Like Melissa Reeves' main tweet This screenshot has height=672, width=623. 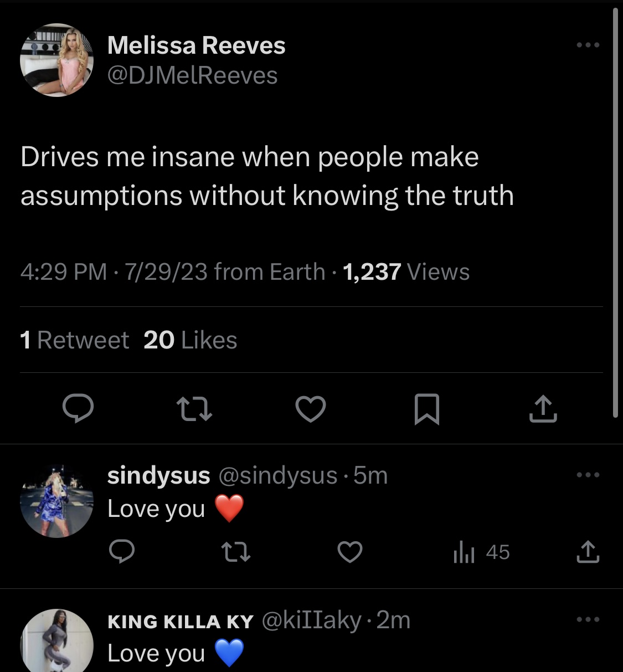(x=311, y=409)
